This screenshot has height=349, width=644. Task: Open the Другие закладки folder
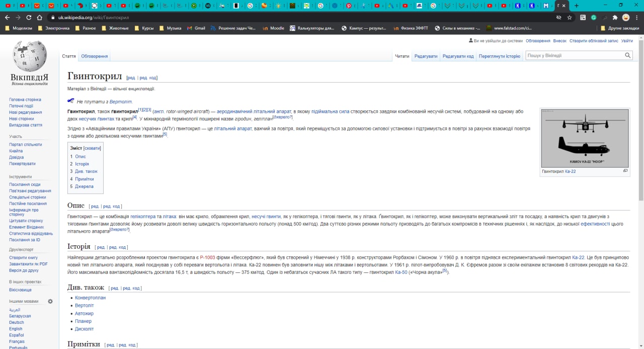pyautogui.click(x=620, y=28)
